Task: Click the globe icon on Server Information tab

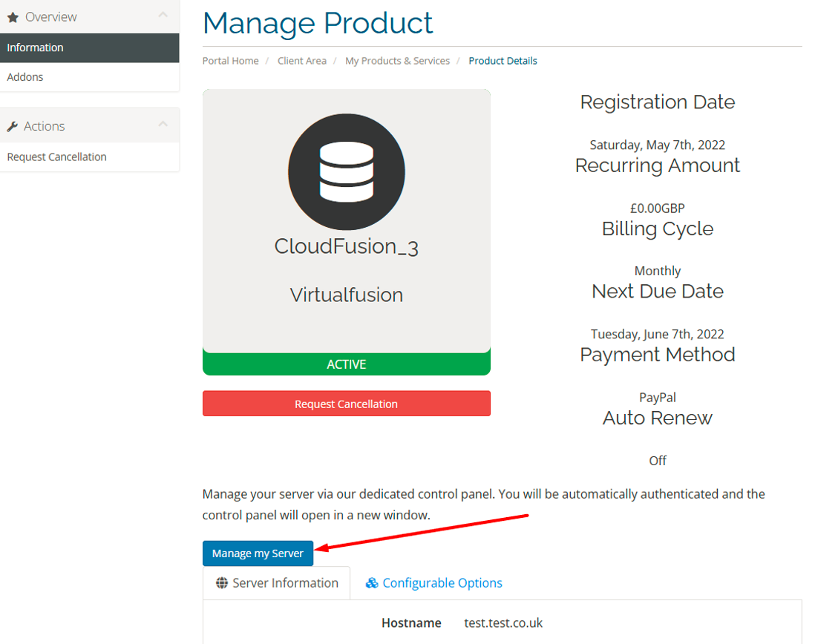Action: point(222,582)
